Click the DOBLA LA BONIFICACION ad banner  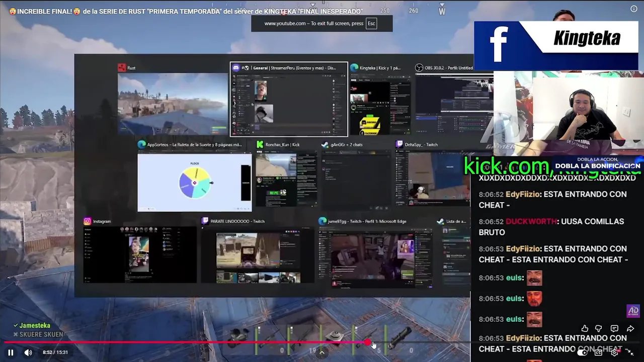coord(598,163)
